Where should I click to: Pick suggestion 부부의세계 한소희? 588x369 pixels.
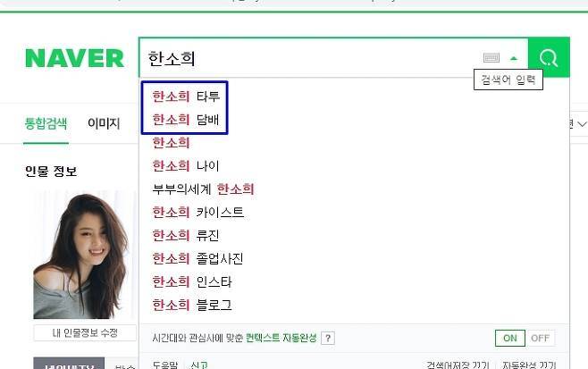pos(203,189)
